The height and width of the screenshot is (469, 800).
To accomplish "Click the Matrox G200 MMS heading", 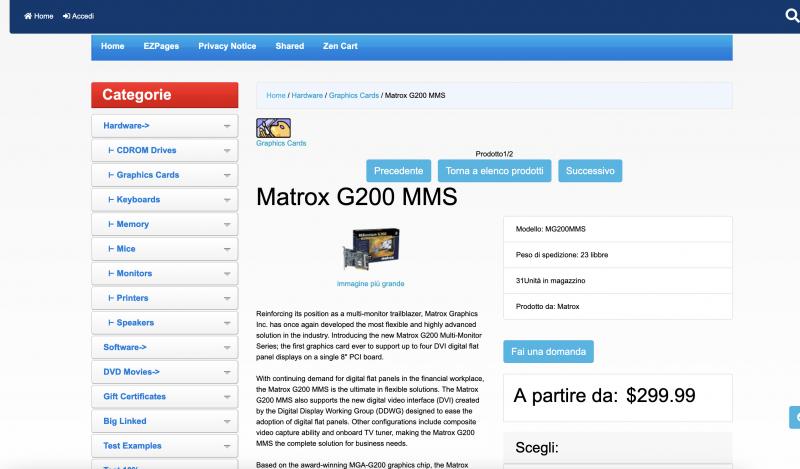I will click(x=357, y=197).
